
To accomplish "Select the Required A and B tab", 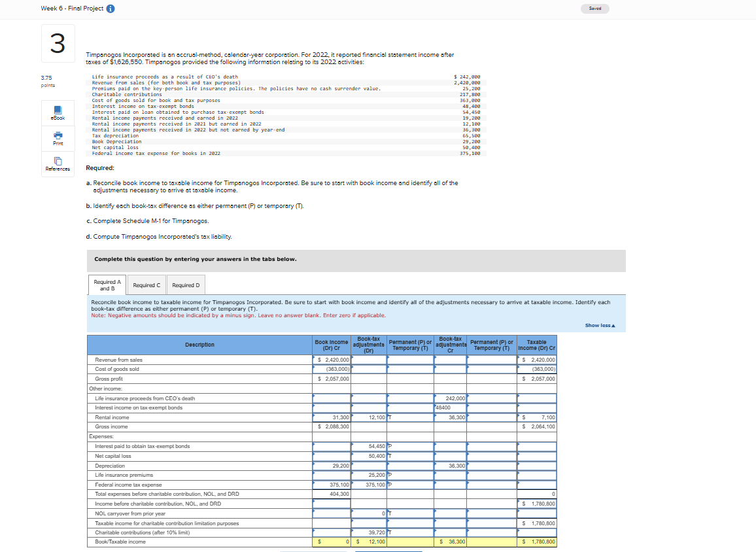I will pyautogui.click(x=107, y=285).
